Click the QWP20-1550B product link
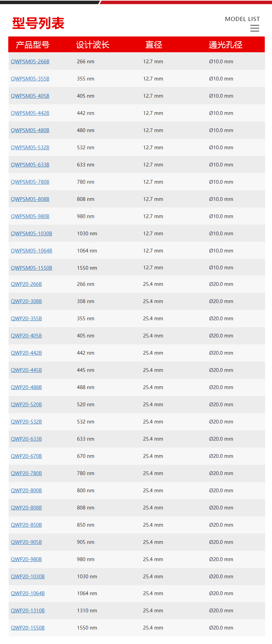Viewport: 272px width, 644px height. (x=28, y=628)
